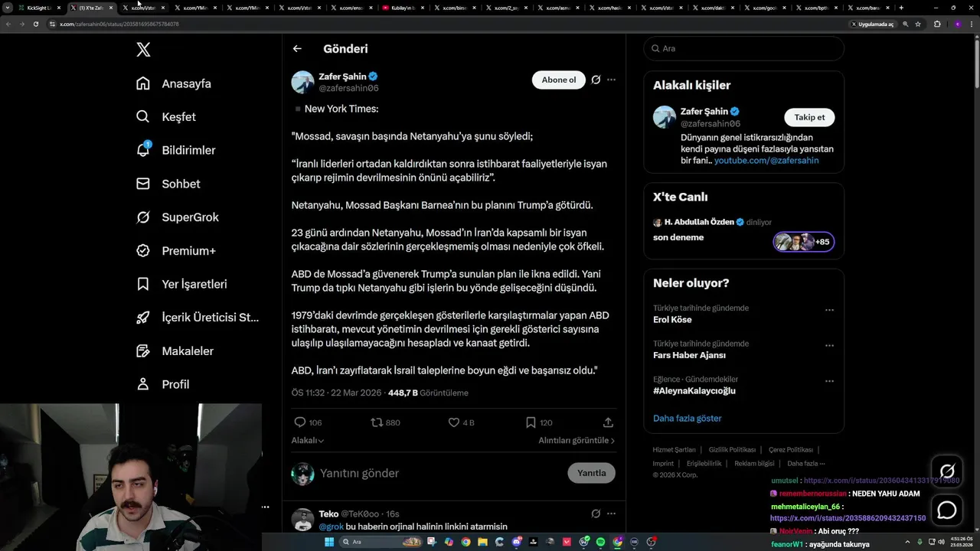Switch to the x.com/birse browser tab
This screenshot has width=980, height=551.
coord(454,8)
